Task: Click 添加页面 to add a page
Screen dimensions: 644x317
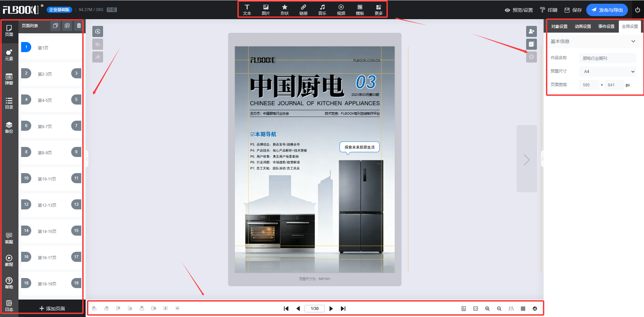Action: click(x=52, y=308)
